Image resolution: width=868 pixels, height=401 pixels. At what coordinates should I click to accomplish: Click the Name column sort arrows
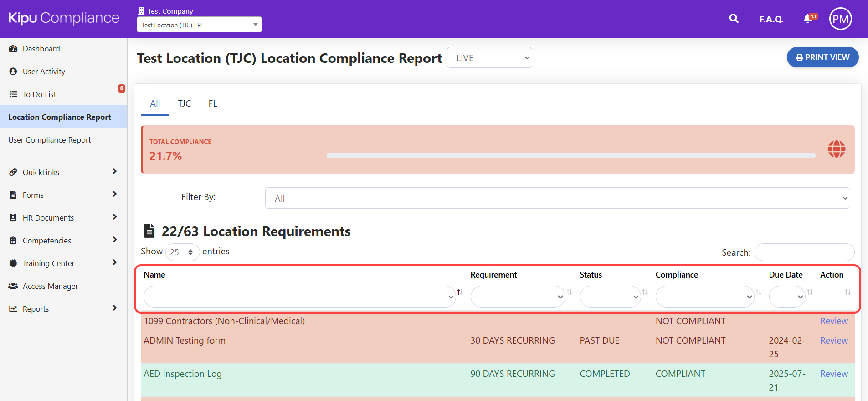(x=460, y=292)
